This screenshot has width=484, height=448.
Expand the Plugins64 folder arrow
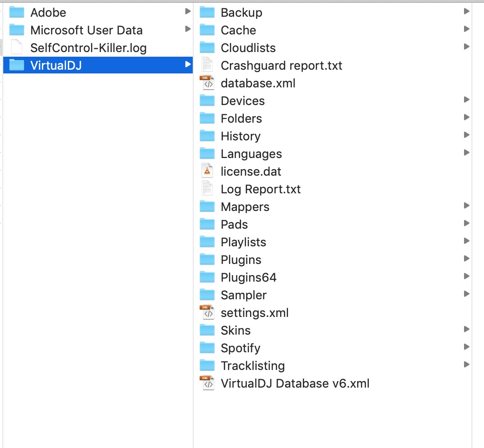[x=467, y=276]
